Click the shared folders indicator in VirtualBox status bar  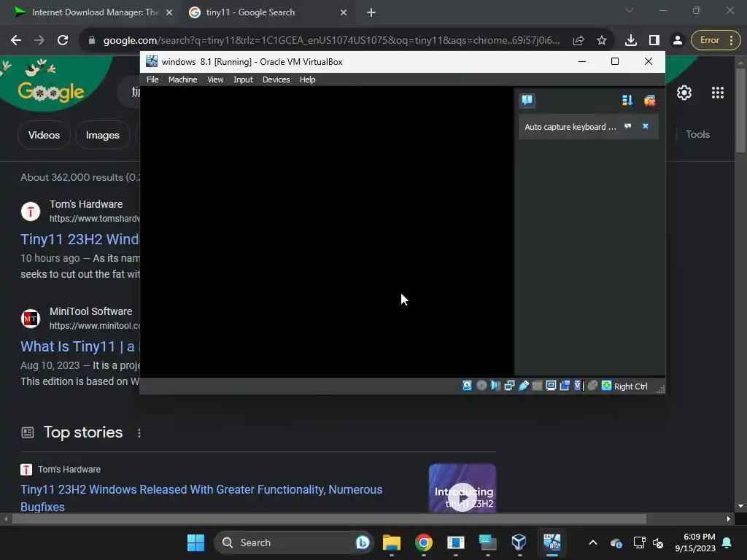537,386
